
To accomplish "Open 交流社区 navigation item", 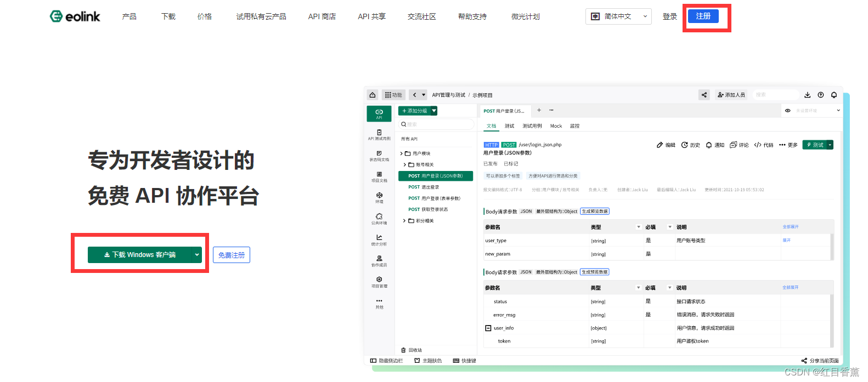I will tap(422, 16).
